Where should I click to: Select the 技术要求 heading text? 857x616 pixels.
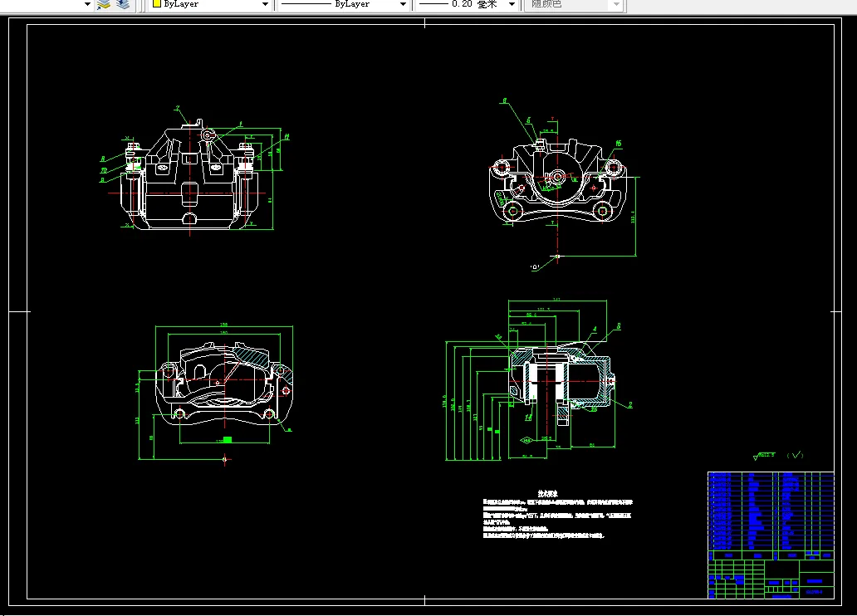pyautogui.click(x=547, y=494)
